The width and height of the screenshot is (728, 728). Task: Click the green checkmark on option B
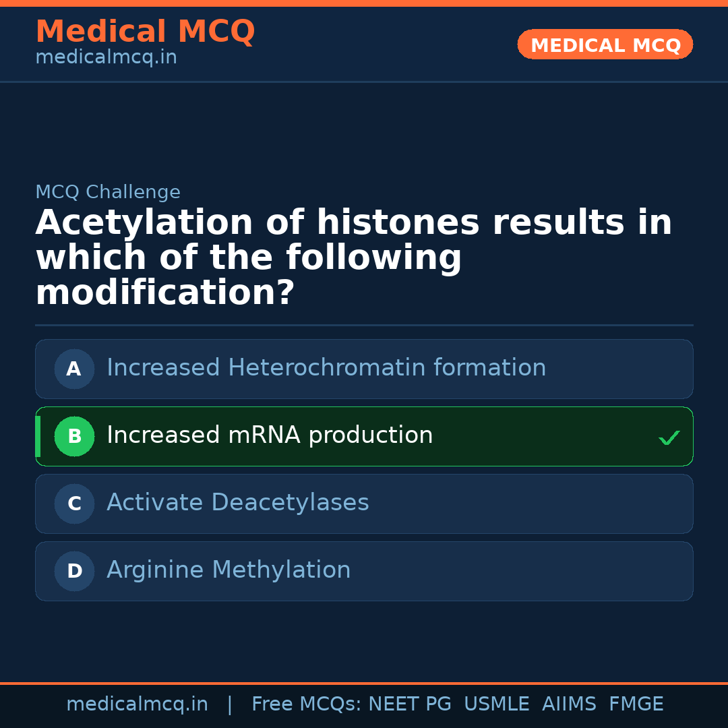point(669,438)
